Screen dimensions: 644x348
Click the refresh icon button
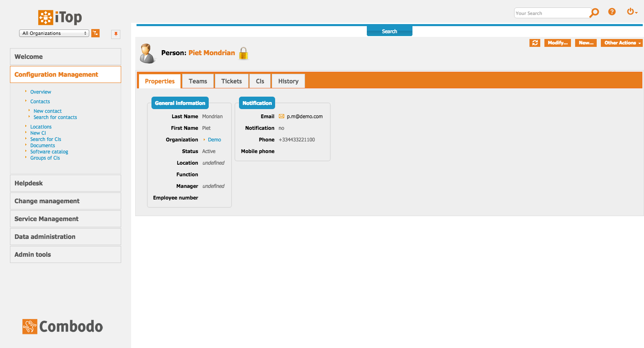point(534,43)
